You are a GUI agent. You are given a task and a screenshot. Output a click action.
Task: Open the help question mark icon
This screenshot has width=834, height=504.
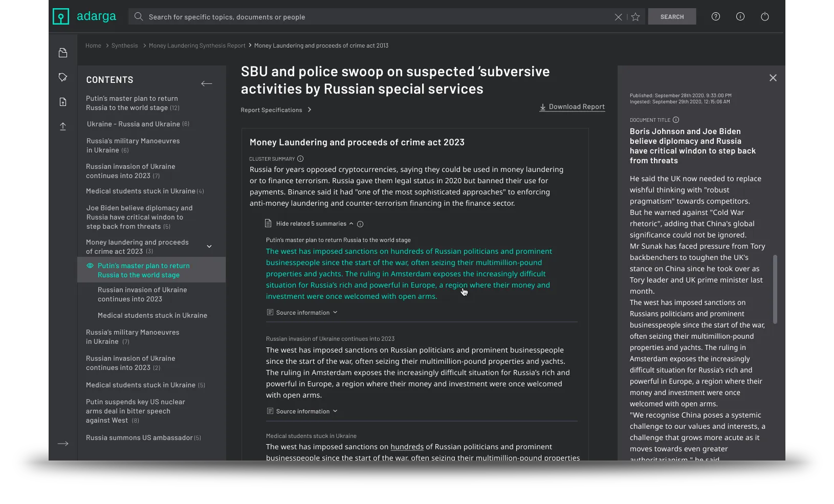[x=716, y=16]
